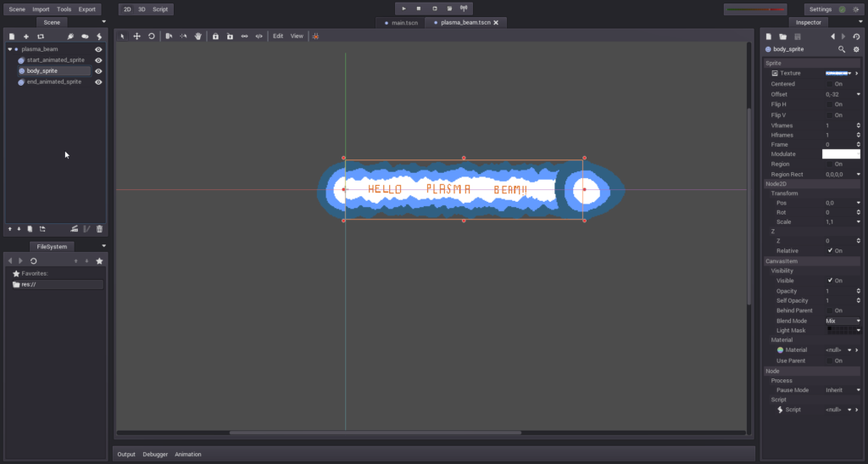Play the project
This screenshot has height=464, width=868.
[404, 8]
